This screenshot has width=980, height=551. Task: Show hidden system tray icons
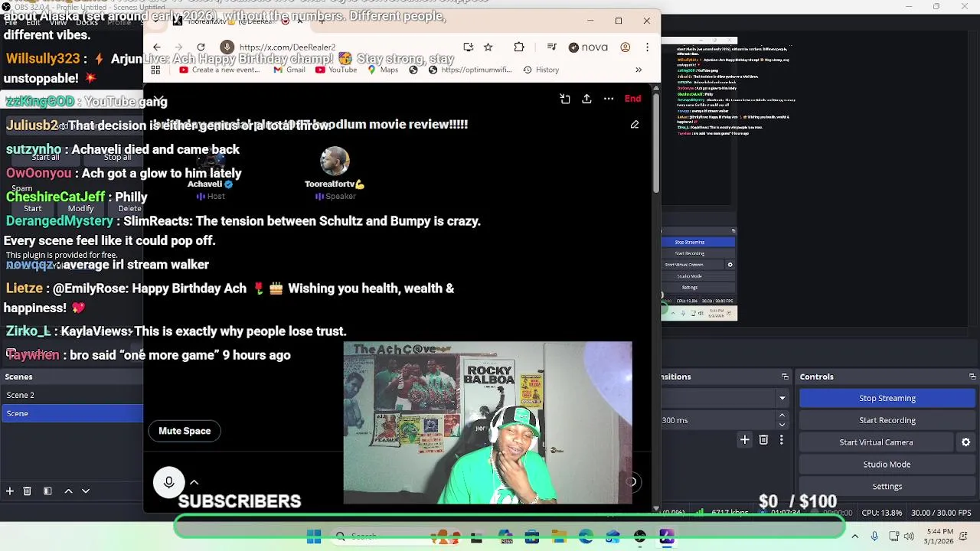(x=855, y=536)
